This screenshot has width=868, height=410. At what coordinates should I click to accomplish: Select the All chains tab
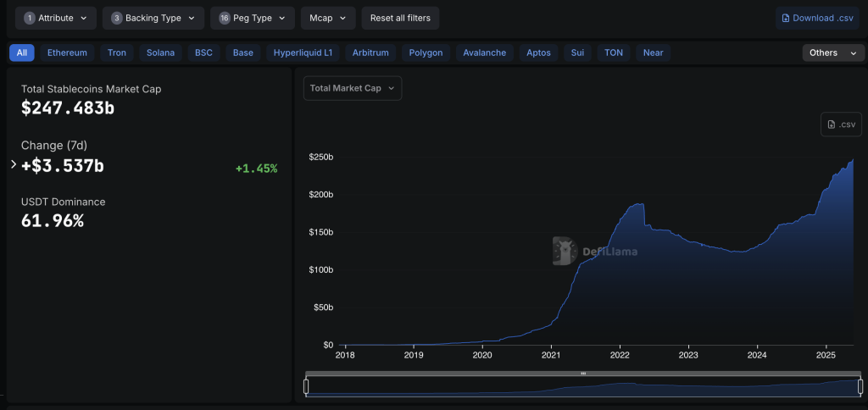point(21,53)
